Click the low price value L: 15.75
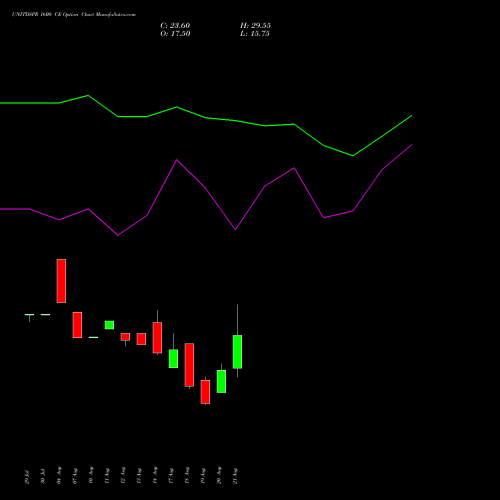This screenshot has width=500, height=500. [x=255, y=34]
